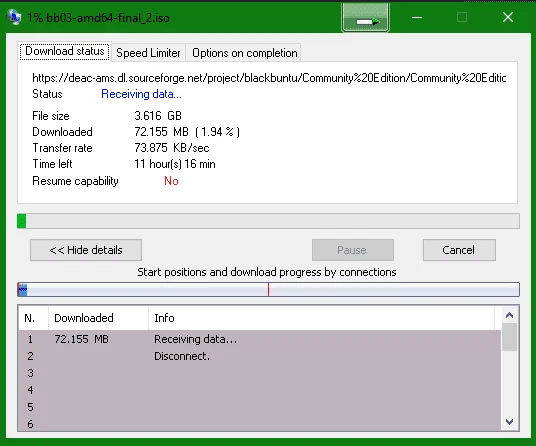
Task: Click the Downloaded column header
Action: tap(98, 318)
